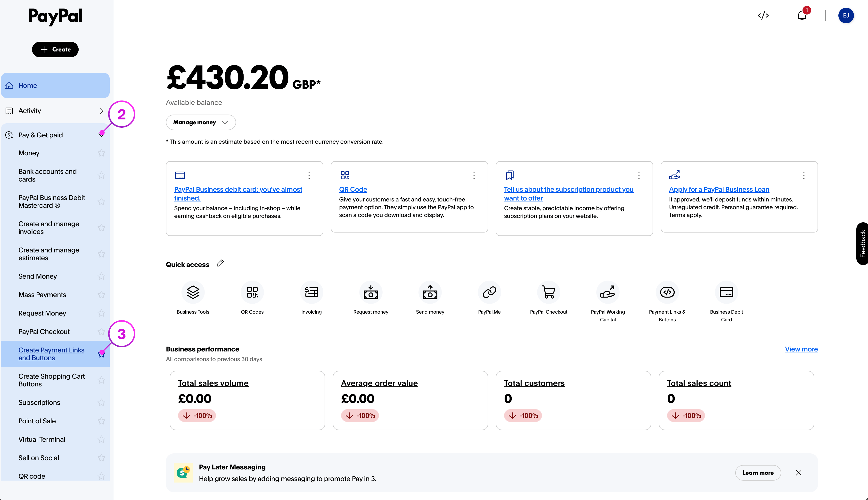Open the notifications bell
The image size is (868, 500).
(802, 16)
